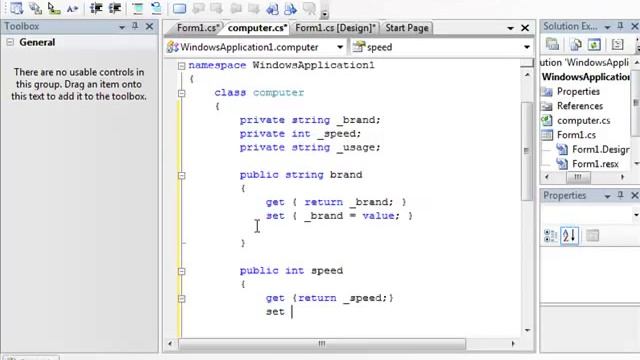Click the Display Quick Info toolbar icon
The width and height of the screenshot is (640, 360).
point(54,8)
